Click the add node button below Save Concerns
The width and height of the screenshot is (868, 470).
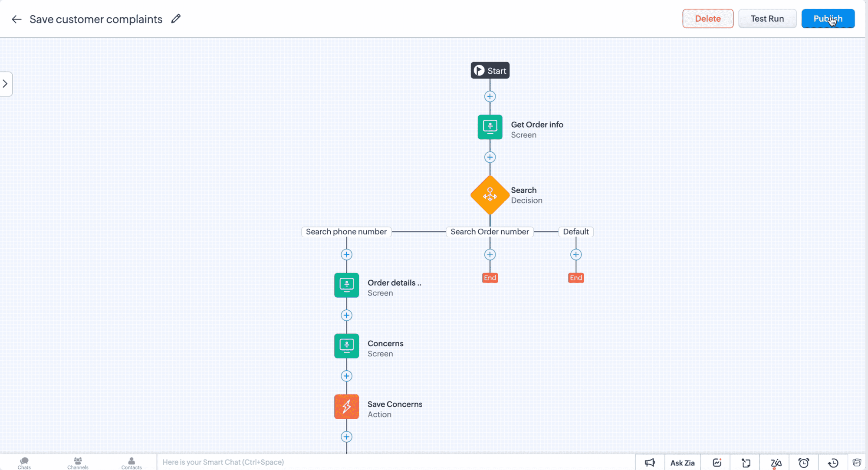[346, 437]
